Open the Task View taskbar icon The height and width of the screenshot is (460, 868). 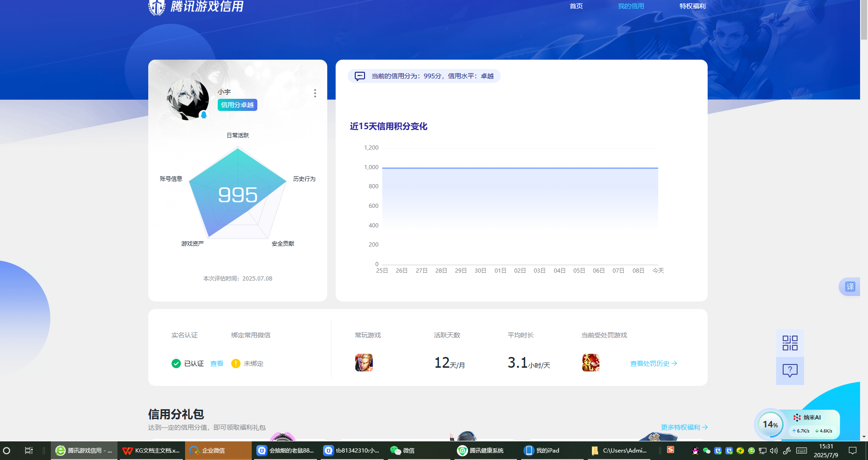pyautogui.click(x=29, y=451)
